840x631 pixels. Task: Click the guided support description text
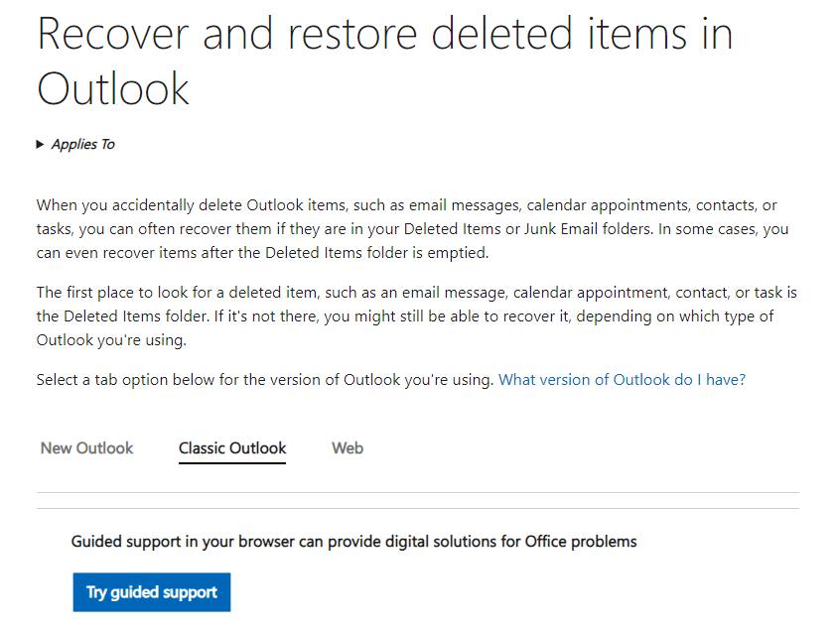(353, 541)
